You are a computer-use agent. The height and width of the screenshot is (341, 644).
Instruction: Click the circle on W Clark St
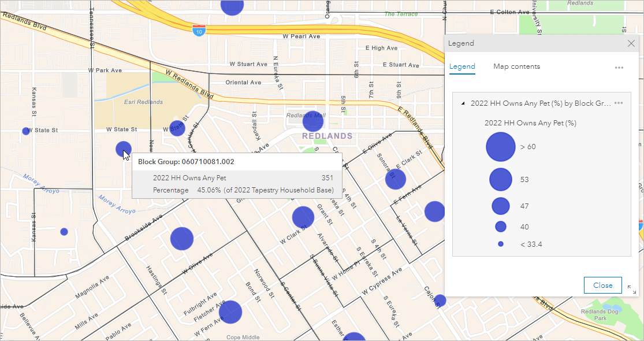point(303,217)
